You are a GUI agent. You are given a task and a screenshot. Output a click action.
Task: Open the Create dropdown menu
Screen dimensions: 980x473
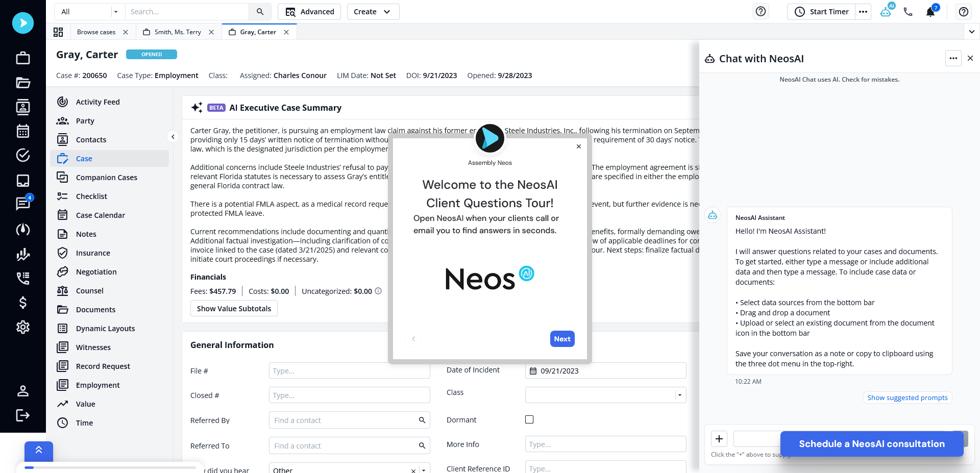[373, 11]
